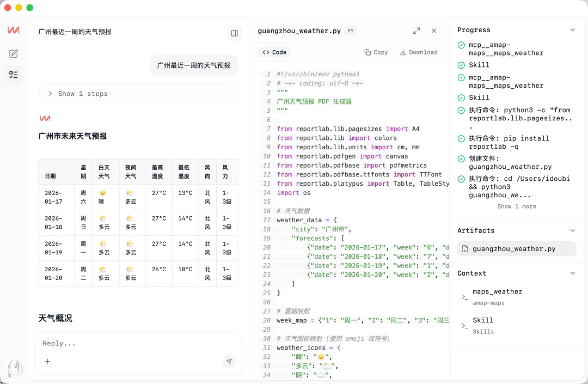Open the tasks list sidebar icon
The width and height of the screenshot is (588, 384).
pos(14,75)
